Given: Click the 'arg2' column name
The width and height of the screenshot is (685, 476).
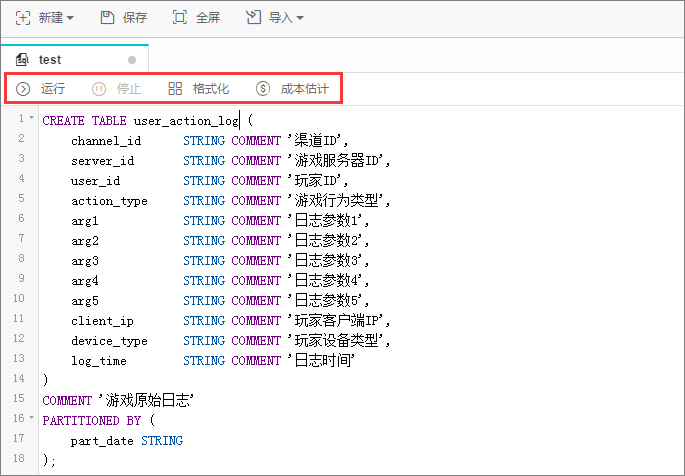Looking at the screenshot, I should coord(85,241).
